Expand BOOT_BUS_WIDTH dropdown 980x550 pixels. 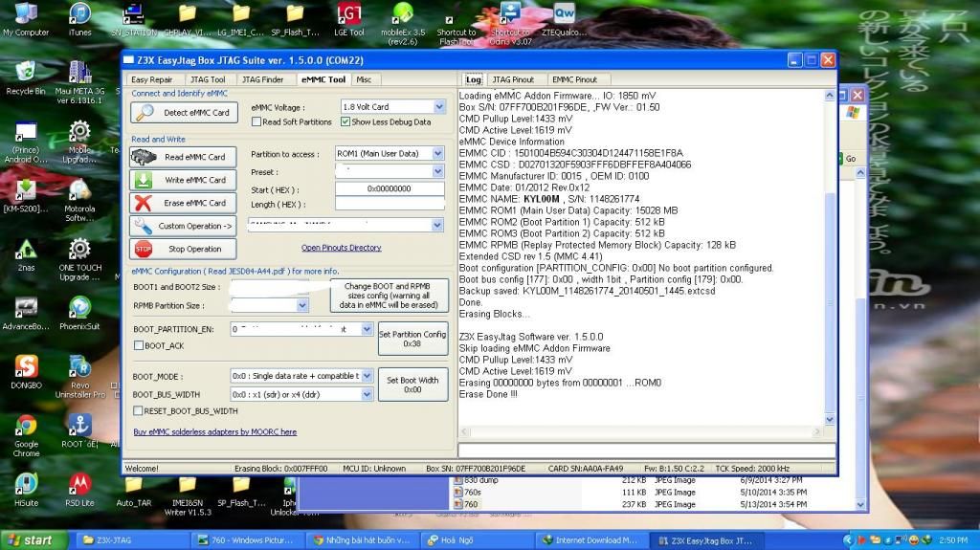(x=367, y=394)
